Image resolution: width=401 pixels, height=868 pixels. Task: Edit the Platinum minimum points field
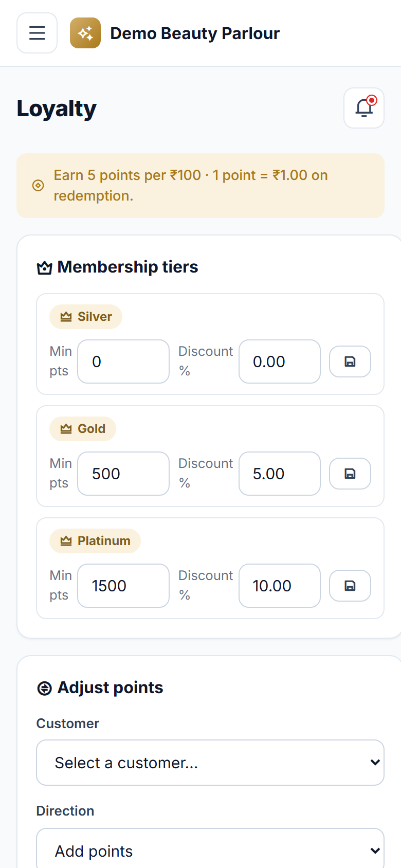(x=123, y=586)
